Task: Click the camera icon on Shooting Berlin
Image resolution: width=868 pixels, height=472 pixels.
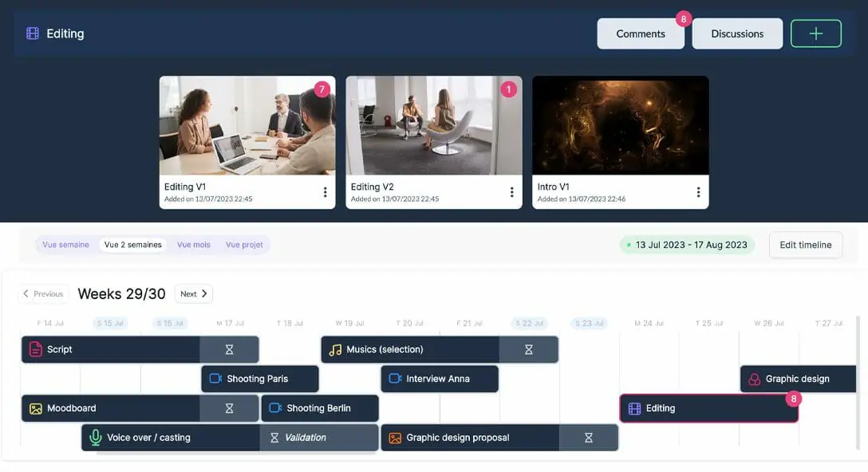Action: point(274,407)
